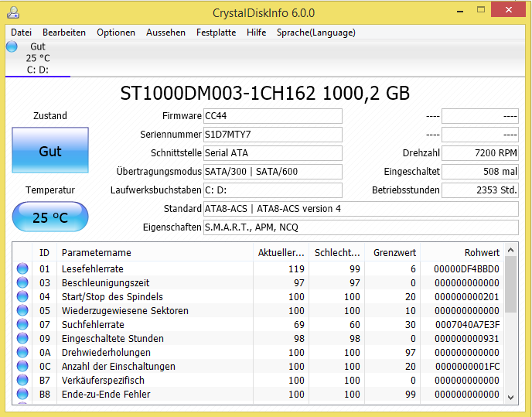532x417 pixels.
Task: Click status orb for Suchfehlerrate row
Action: 22,324
